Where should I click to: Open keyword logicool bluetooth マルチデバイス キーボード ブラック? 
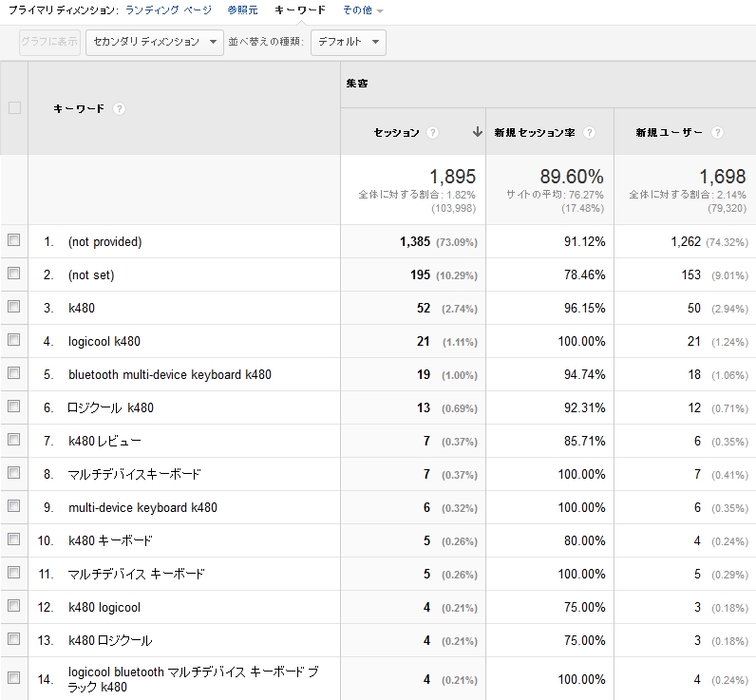(x=193, y=679)
